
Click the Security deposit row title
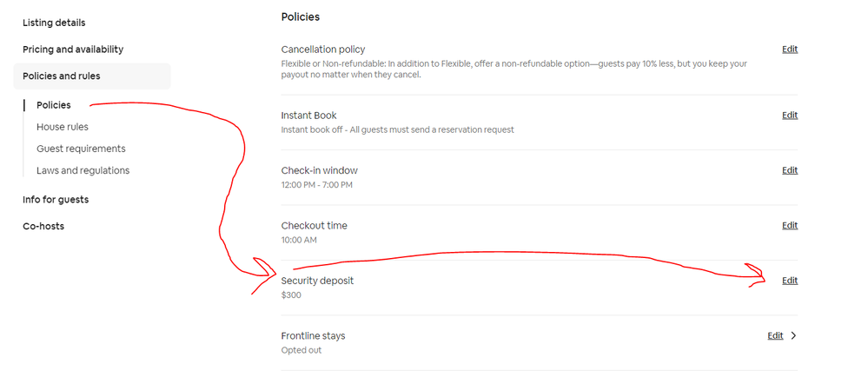point(317,281)
